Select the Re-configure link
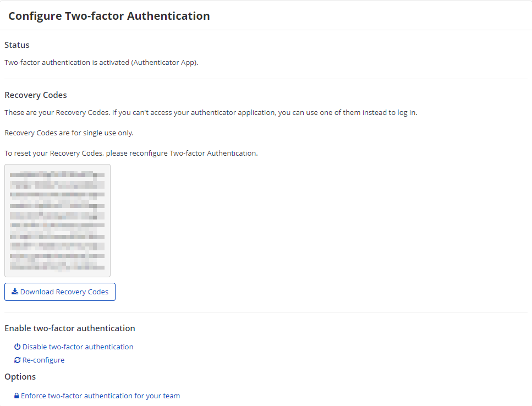Screen dimensions: 532x406 pyautogui.click(x=43, y=360)
